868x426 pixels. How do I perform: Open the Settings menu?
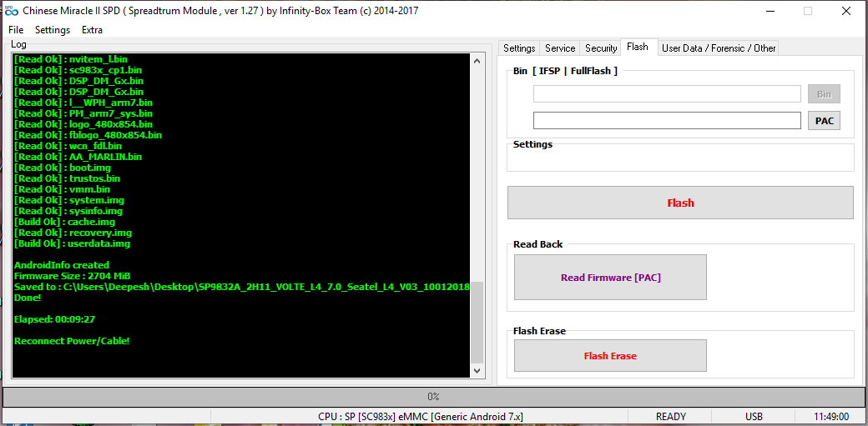(x=53, y=30)
